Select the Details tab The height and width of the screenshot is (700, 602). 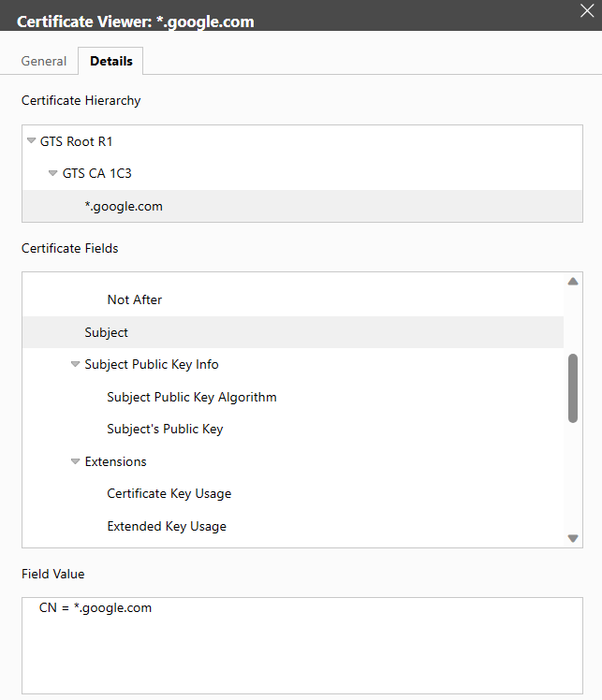point(111,62)
